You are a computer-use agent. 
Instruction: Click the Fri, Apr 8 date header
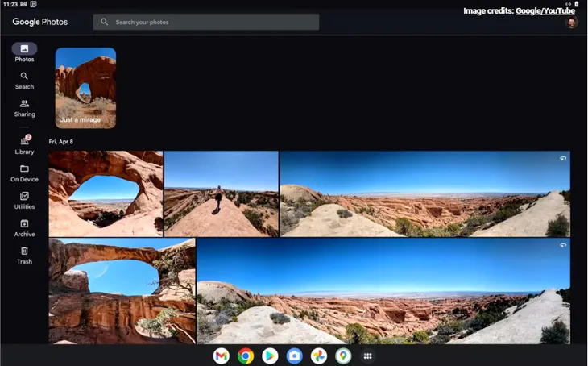pos(60,142)
